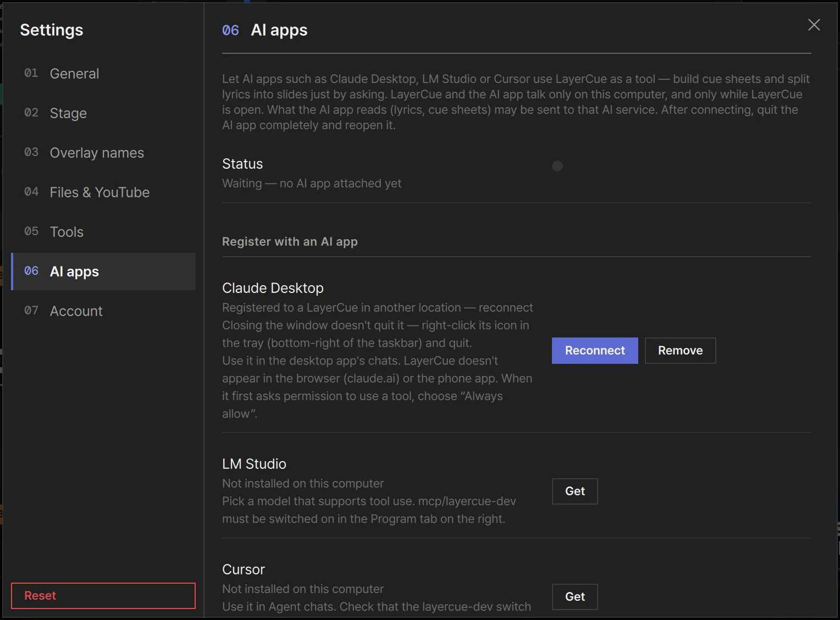Screen dimensions: 840x620
Task: Click the "06 AI apps" page heading
Action: pos(264,30)
